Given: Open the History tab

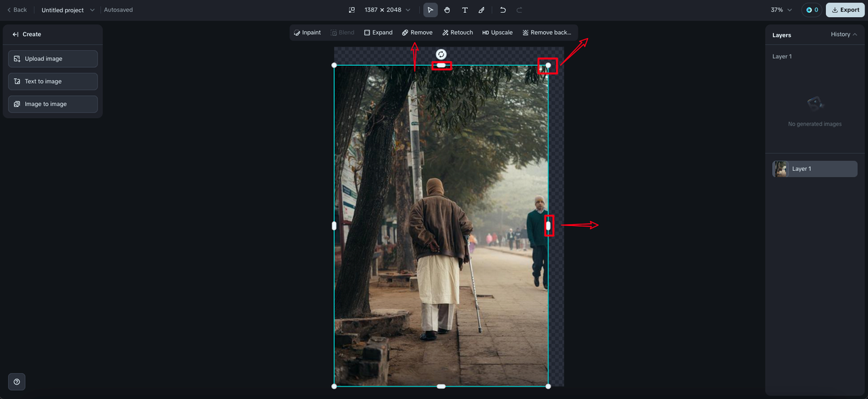Looking at the screenshot, I should [844, 35].
